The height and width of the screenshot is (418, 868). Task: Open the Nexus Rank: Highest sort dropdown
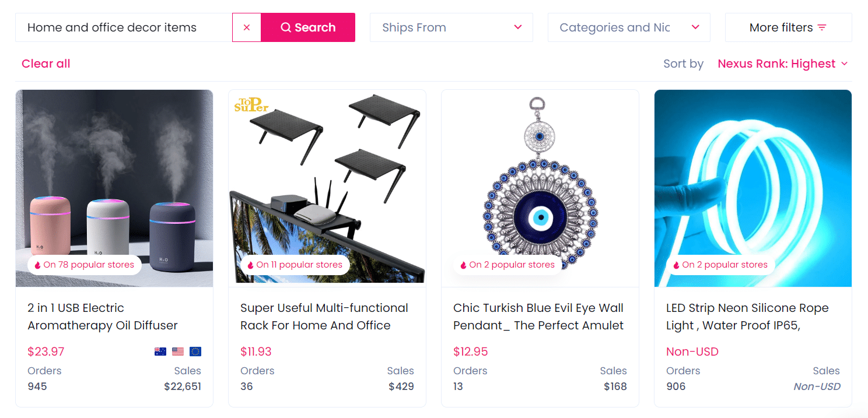pyautogui.click(x=782, y=64)
